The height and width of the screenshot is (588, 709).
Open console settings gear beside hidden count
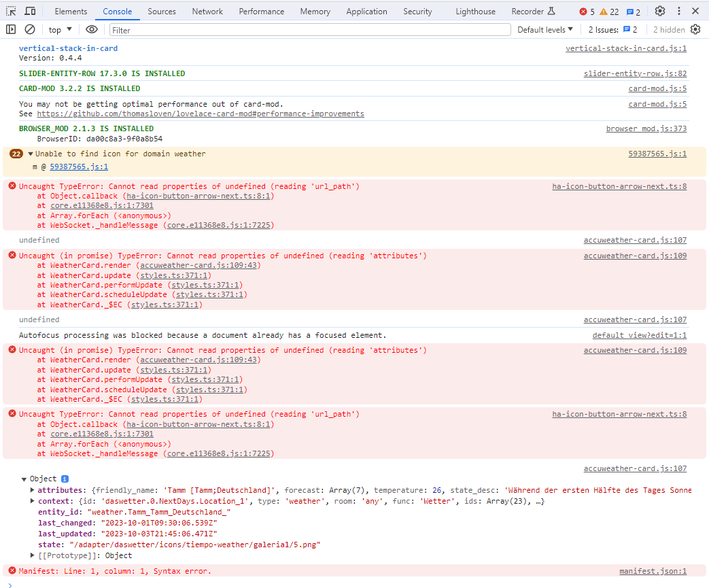coord(695,30)
